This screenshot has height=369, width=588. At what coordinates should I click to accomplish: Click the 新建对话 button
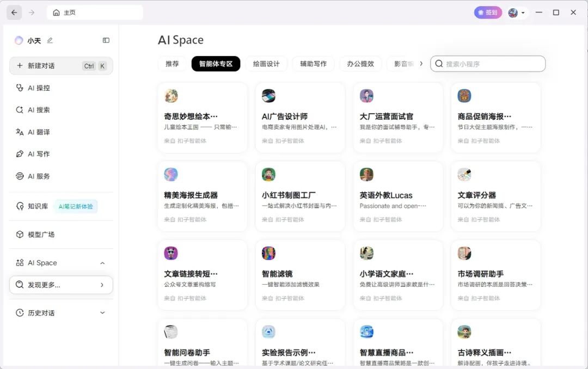pyautogui.click(x=61, y=66)
